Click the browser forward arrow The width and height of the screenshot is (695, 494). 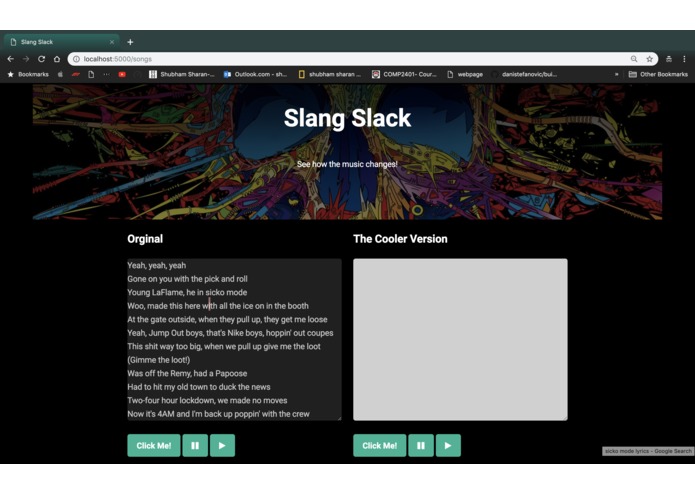coord(26,59)
